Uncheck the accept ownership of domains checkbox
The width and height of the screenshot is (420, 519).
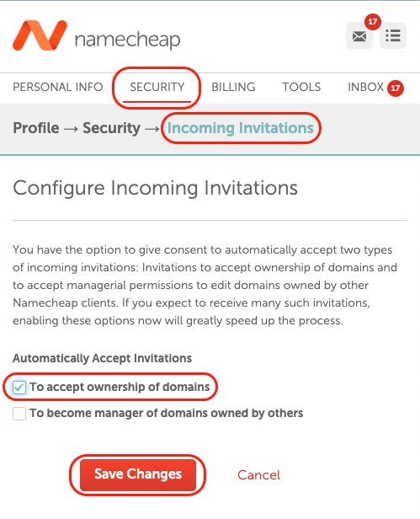pyautogui.click(x=19, y=388)
